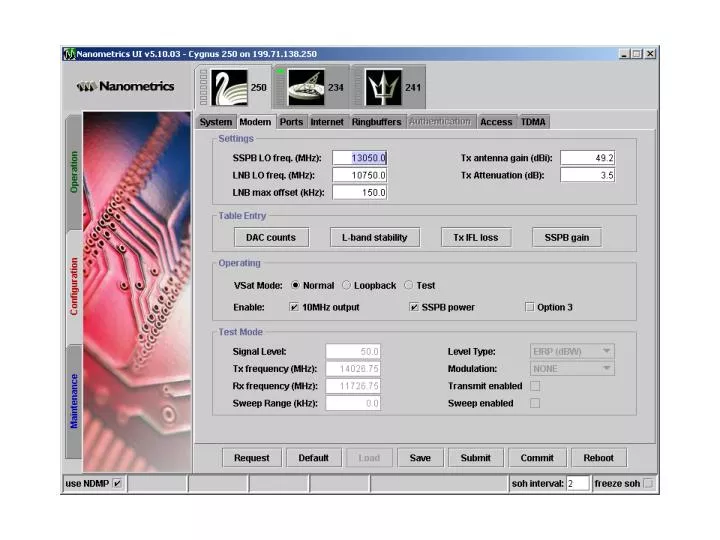Switch to the TDMA tab
This screenshot has height=540, width=720.
pyautogui.click(x=533, y=122)
